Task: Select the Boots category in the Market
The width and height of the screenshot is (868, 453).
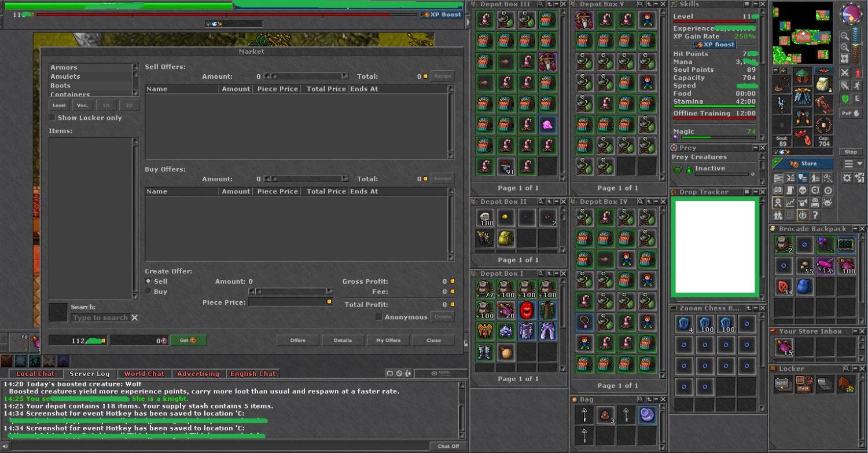Action: 91,86
